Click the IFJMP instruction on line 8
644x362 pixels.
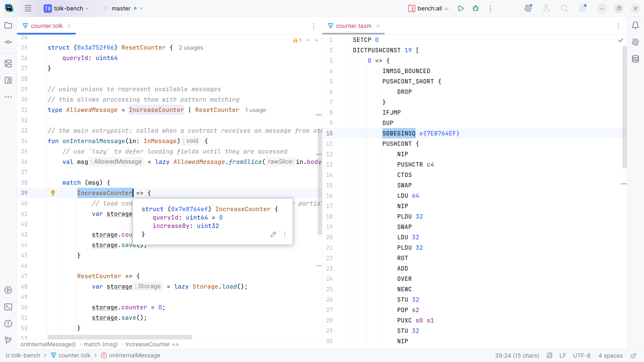391,113
